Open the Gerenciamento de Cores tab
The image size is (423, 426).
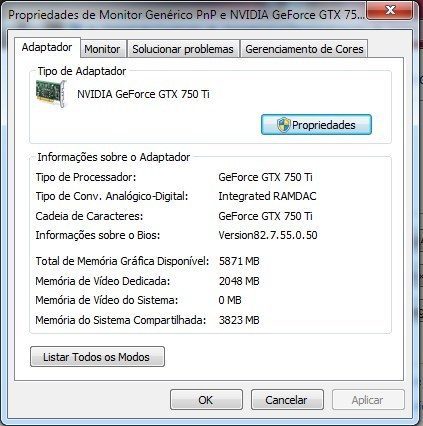coord(304,49)
